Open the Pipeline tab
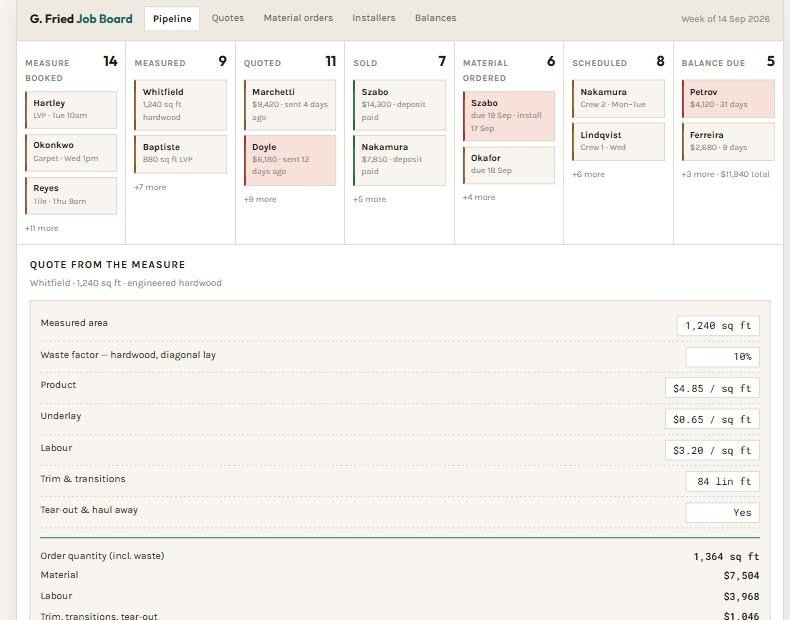 pos(172,19)
